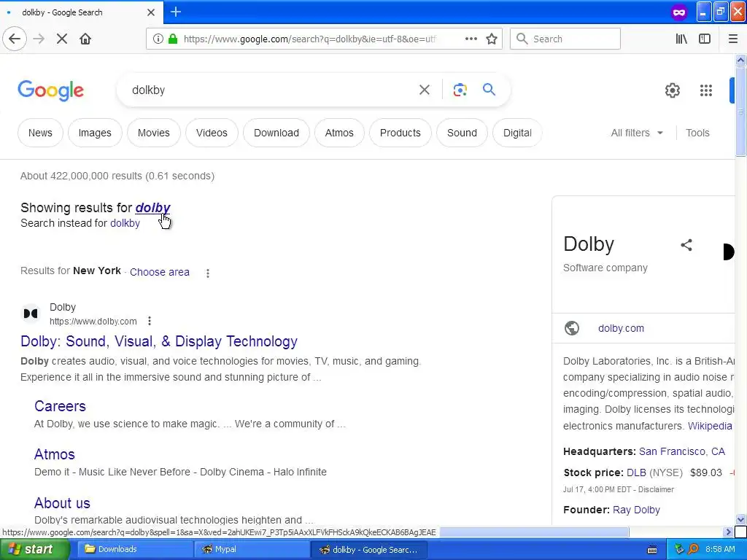Click the private browsing mask icon
747x560 pixels.
(679, 12)
